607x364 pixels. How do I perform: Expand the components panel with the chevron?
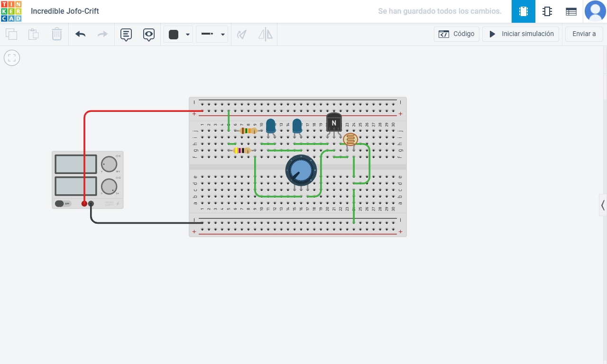pos(603,205)
